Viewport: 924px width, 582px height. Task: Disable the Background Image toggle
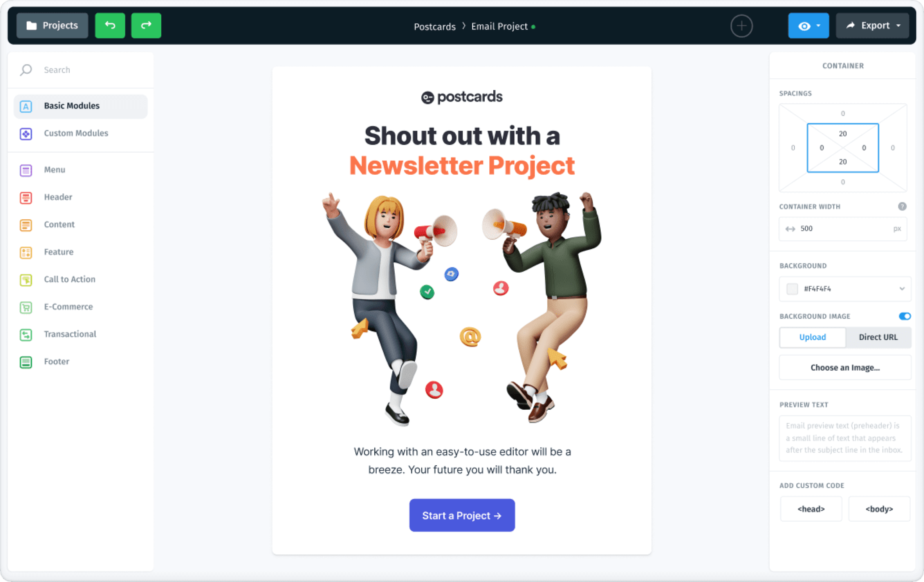[x=905, y=316]
